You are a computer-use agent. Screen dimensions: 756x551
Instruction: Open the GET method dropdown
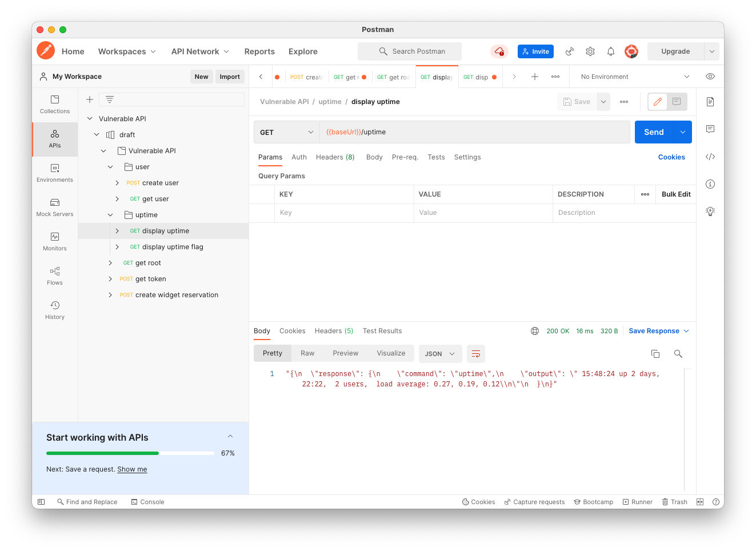click(x=287, y=132)
